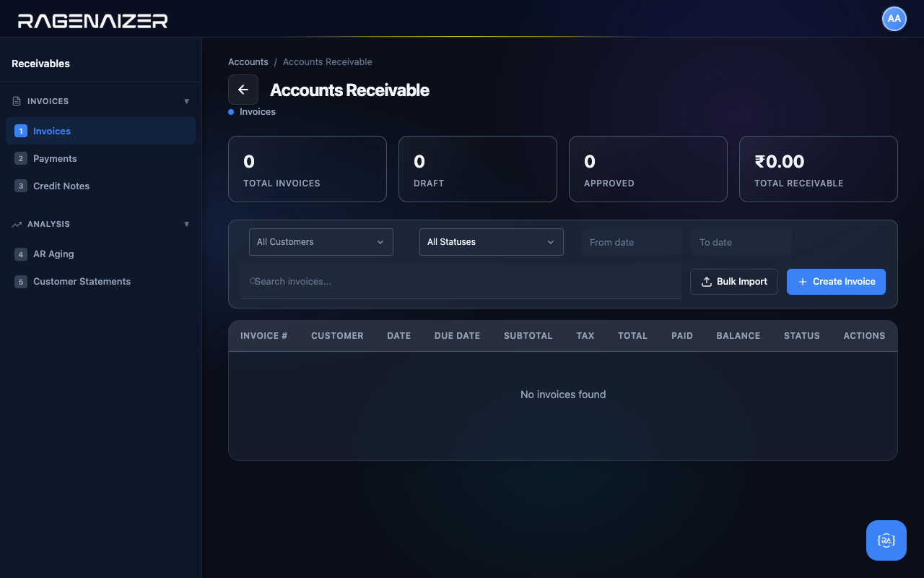Screen dimensions: 924x578
Task: Open Payments in the sidebar
Action: tap(100, 158)
